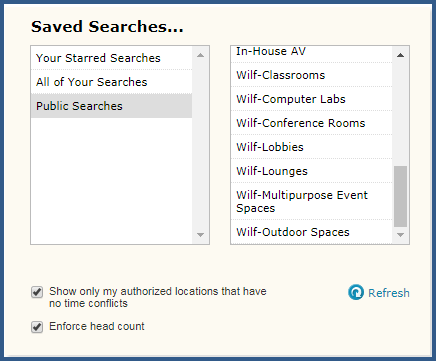
Task: Select the Wilf-Lounges search
Action: (x=311, y=171)
